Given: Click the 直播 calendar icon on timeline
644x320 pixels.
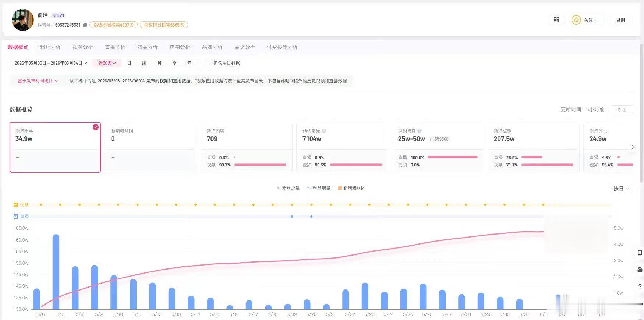Looking at the screenshot, I should 16,217.
